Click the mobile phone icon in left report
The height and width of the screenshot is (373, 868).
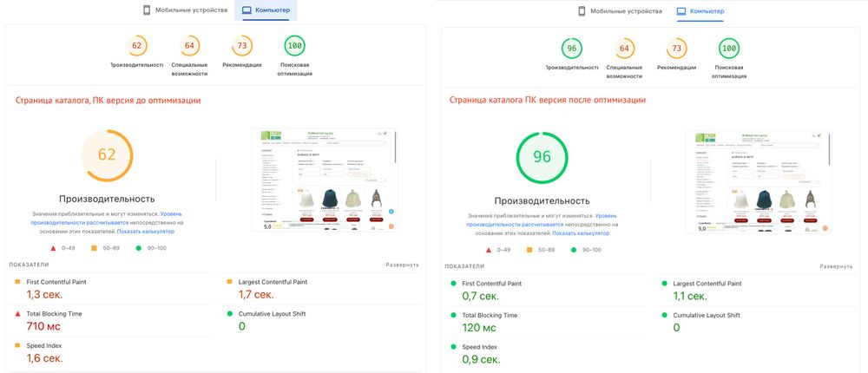147,10
